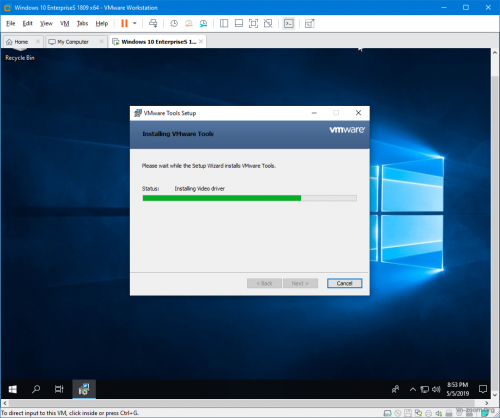Viewport: 500px width, 418px height.
Task: Expand hidden system tray icons chevron
Action: click(413, 389)
